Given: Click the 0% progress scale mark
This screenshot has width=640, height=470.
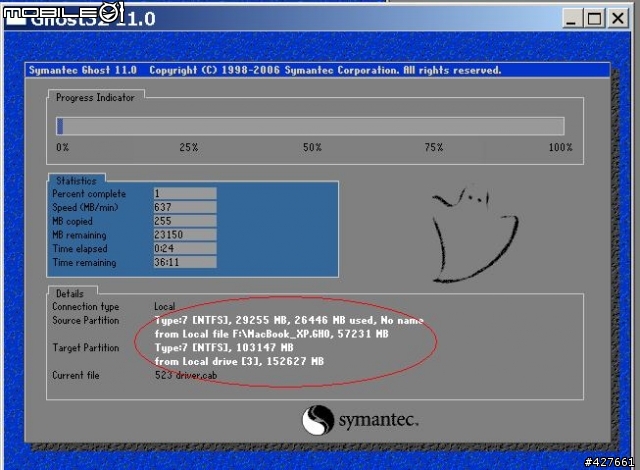Looking at the screenshot, I should coord(62,147).
